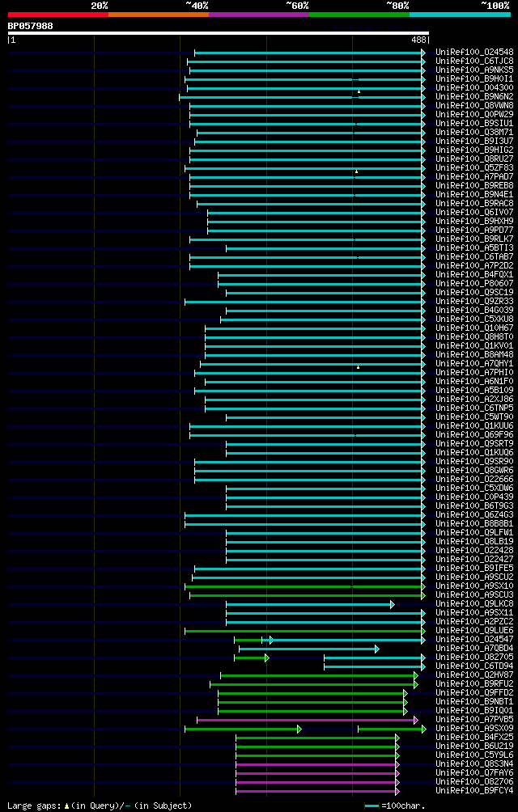Screen dimensions: 518x812
Task: Click the green ~80% identity legend segment
Action: [359, 15]
